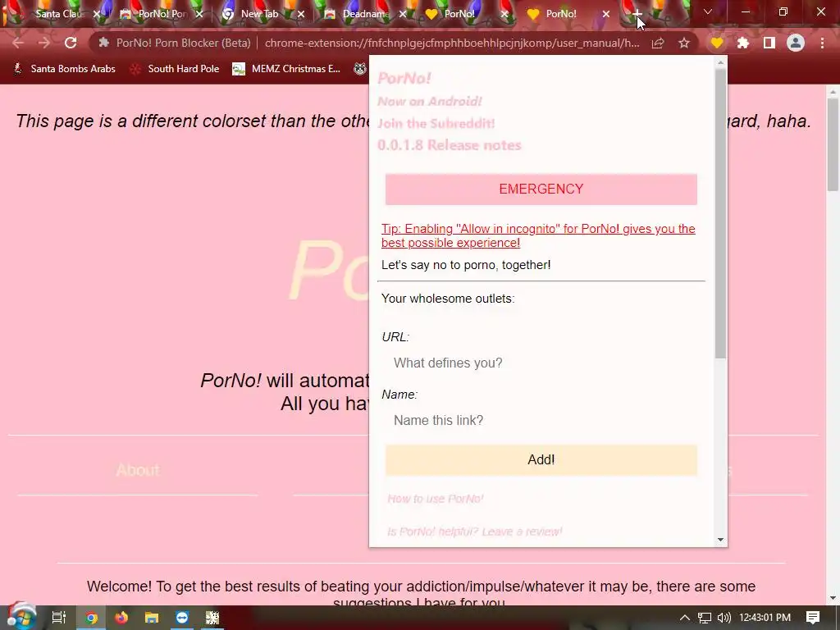
Task: Open the profile avatar menu
Action: [x=796, y=43]
